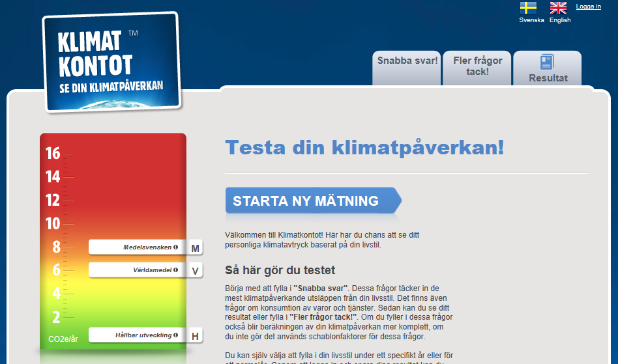618x364 pixels.
Task: Open the Snabba svar! tab
Action: click(407, 68)
